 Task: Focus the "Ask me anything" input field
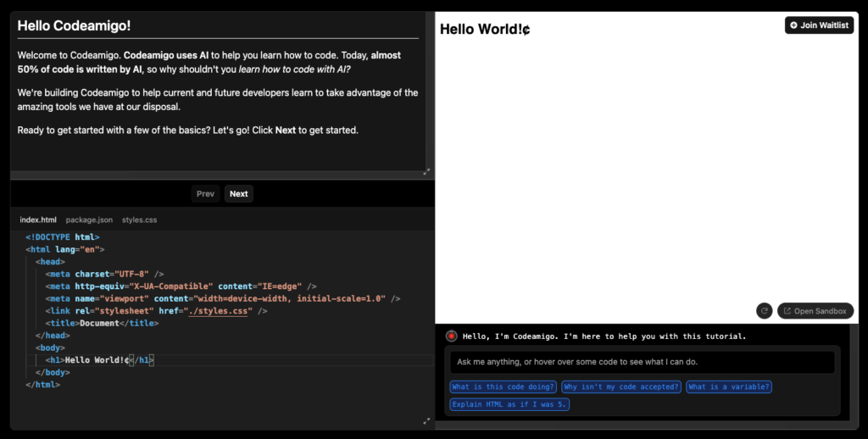pos(643,362)
